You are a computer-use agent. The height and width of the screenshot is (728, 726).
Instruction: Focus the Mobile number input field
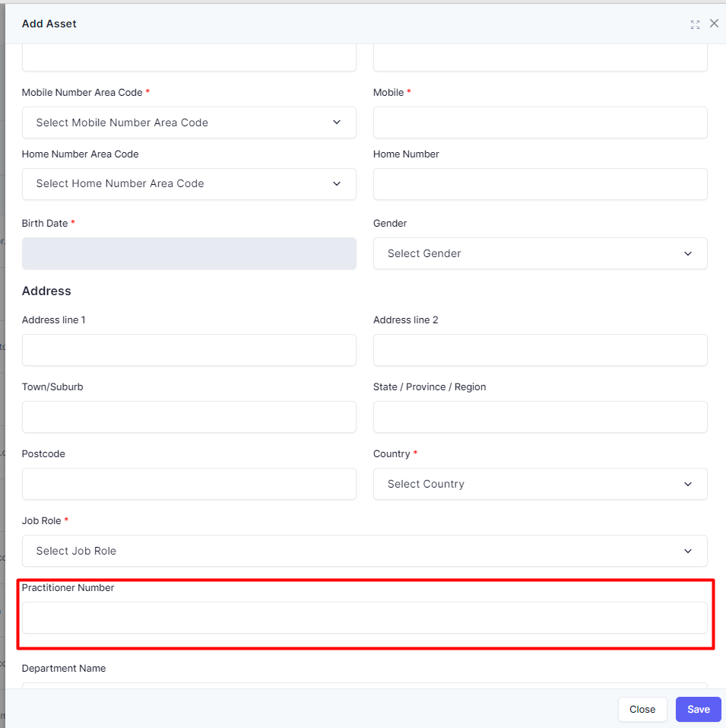540,122
